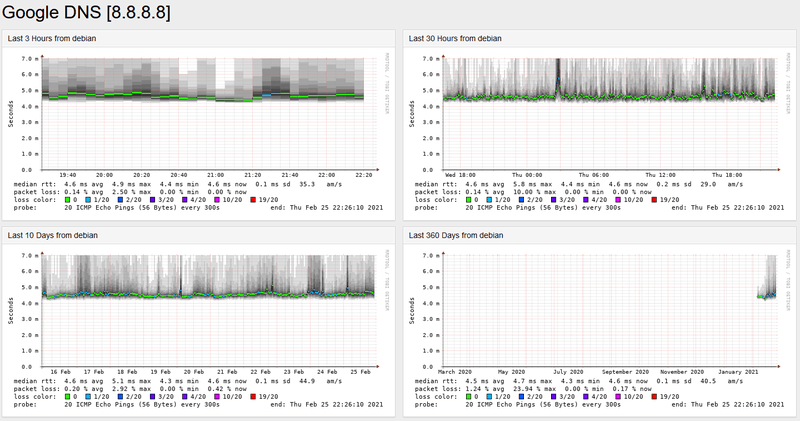
Task: Click end timestamp in Last 10 Days graph
Action: point(327,405)
